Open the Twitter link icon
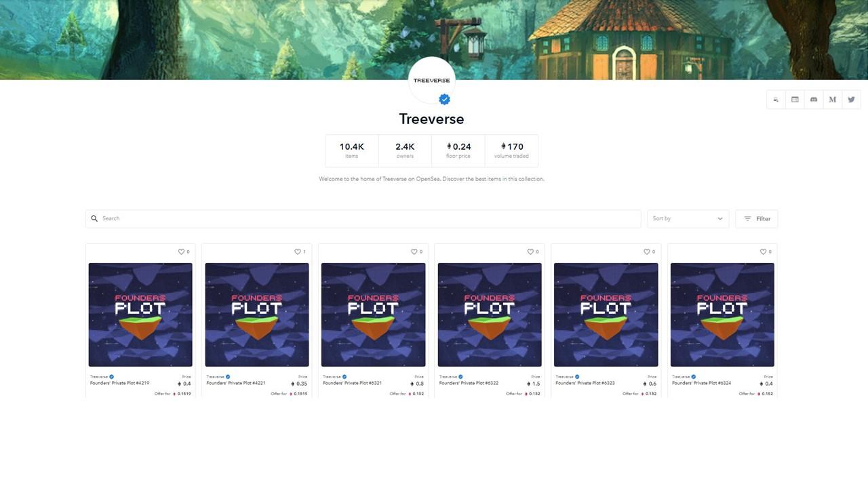This screenshot has width=868, height=488. [x=851, y=100]
